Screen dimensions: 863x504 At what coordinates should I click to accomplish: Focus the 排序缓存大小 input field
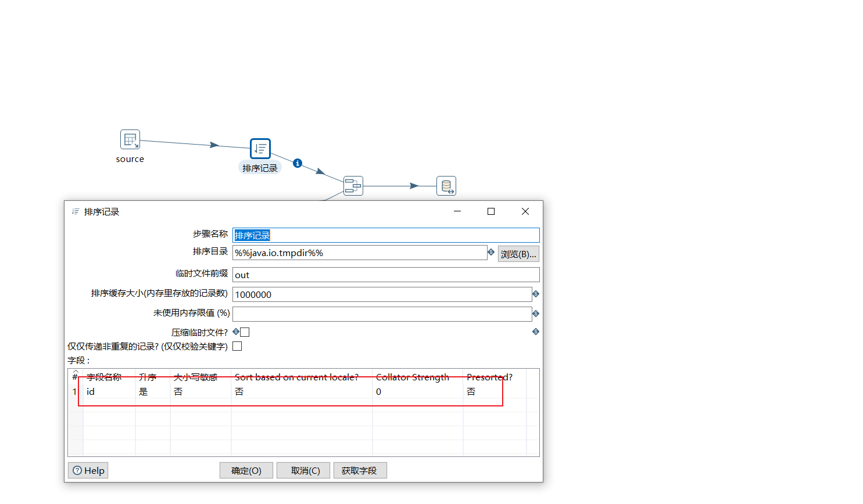tap(382, 294)
